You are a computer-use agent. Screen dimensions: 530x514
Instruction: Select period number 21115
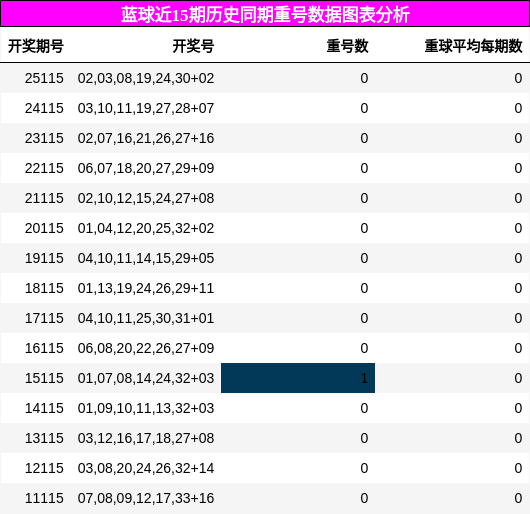pyautogui.click(x=44, y=198)
